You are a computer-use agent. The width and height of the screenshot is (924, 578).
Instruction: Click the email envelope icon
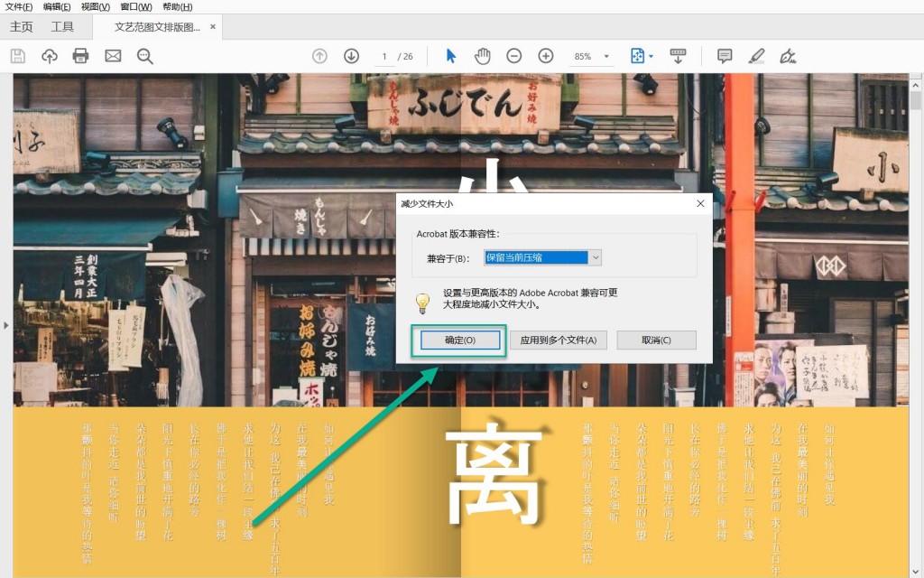(113, 56)
